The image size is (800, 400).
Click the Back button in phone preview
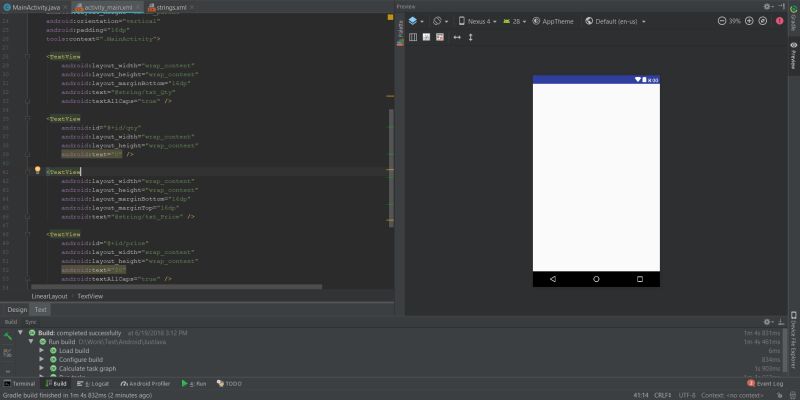click(x=553, y=279)
